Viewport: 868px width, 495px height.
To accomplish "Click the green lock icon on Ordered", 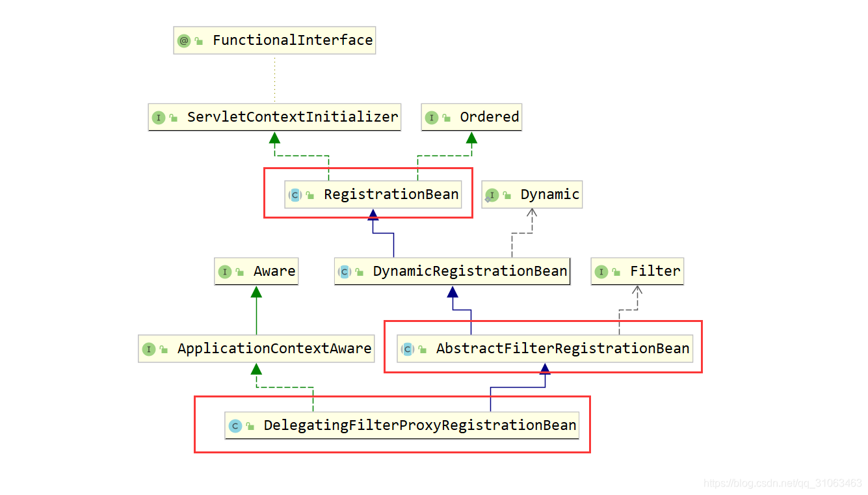I will point(447,118).
